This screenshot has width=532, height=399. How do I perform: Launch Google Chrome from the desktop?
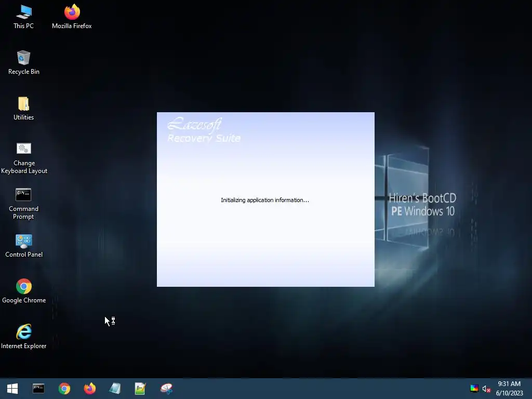pyautogui.click(x=24, y=291)
